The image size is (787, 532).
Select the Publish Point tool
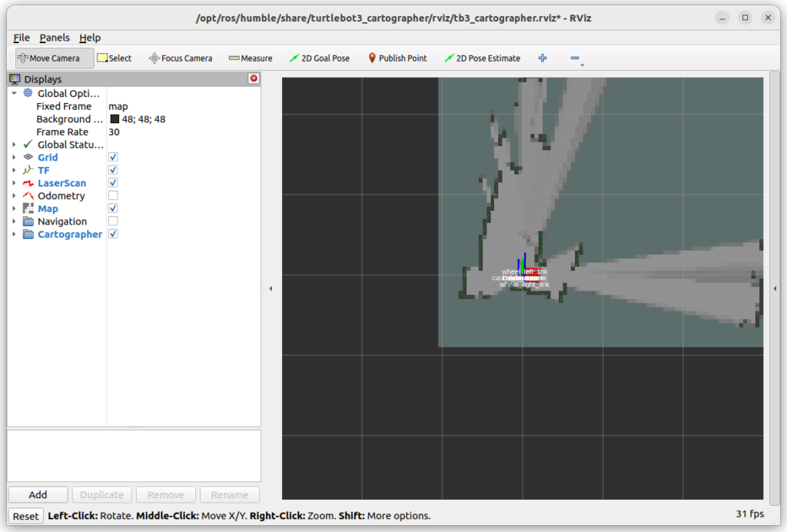coord(397,58)
